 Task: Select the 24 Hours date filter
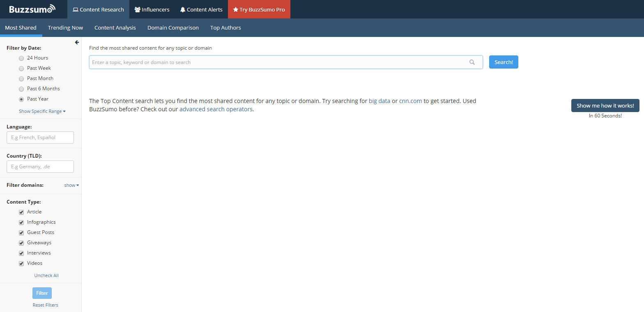coord(21,58)
